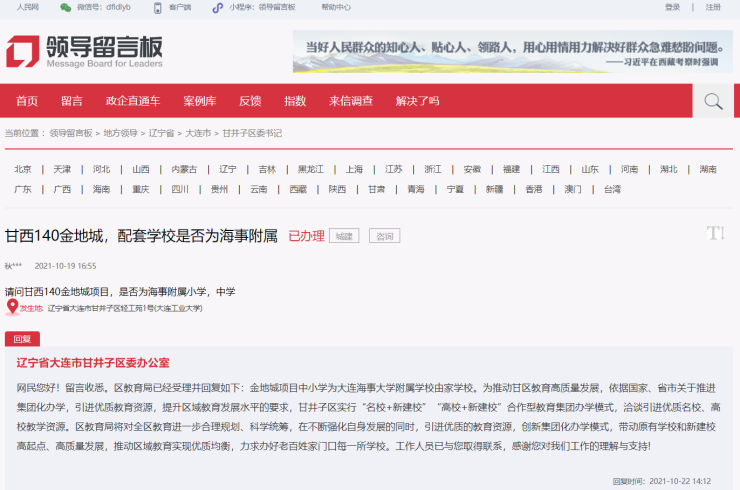Open the 政企直通车 nav menu item
Image resolution: width=740 pixels, height=490 pixels.
point(132,101)
